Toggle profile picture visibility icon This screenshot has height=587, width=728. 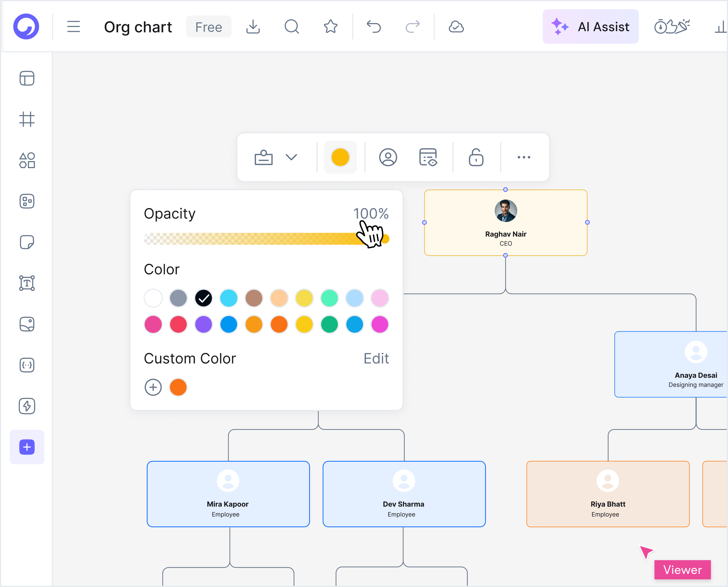pyautogui.click(x=388, y=157)
